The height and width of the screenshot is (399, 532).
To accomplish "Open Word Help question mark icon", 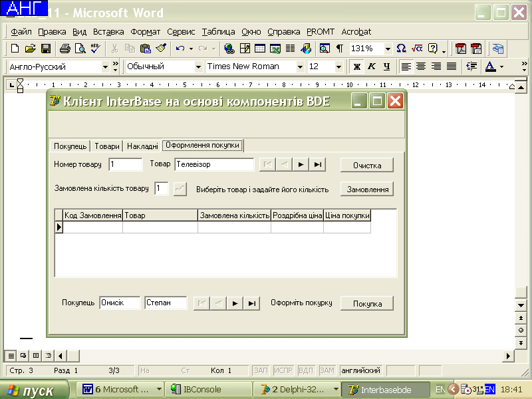I will [433, 49].
